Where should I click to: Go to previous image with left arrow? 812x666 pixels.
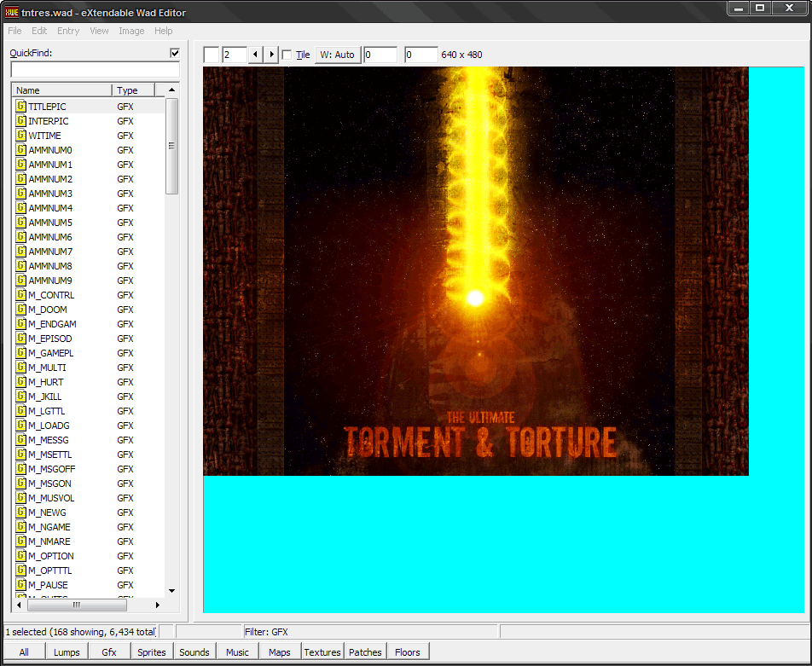[x=255, y=55]
